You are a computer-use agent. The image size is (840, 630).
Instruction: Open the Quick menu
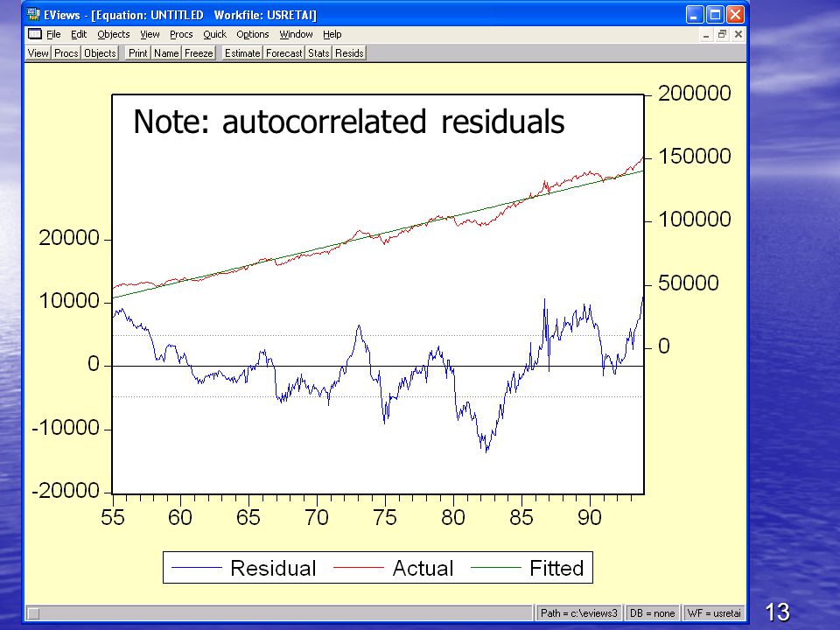214,34
